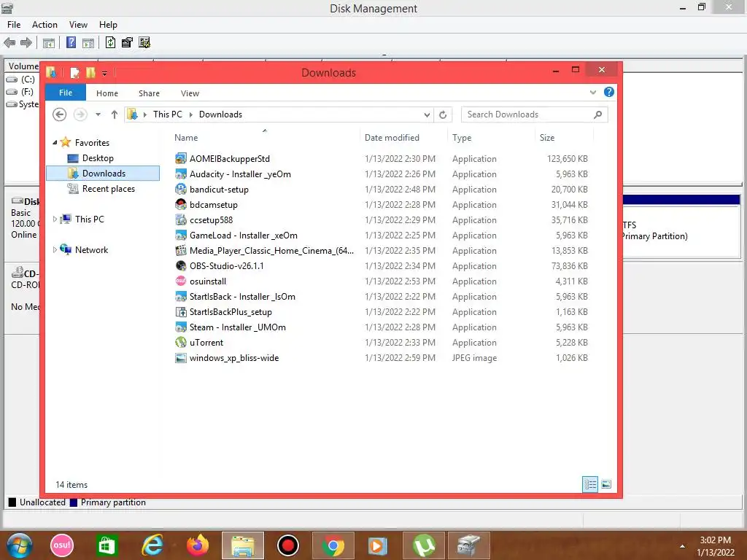Screen dimensions: 747x560
Task: Refresh the Downloads folder view
Action: tap(443, 114)
